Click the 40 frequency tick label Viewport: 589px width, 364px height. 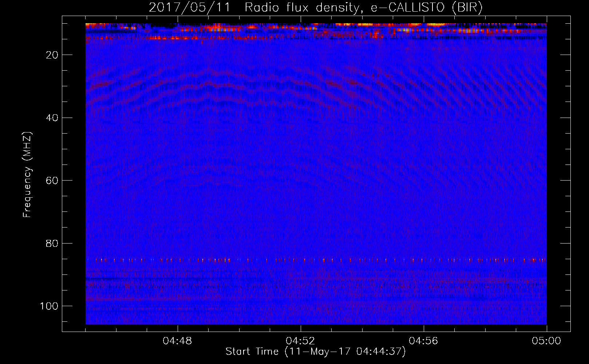52,118
